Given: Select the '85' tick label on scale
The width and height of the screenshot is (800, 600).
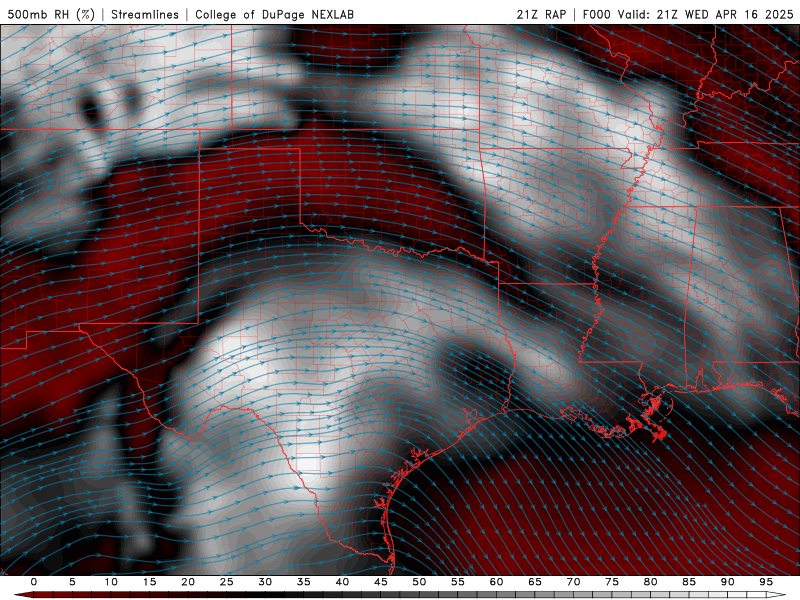Looking at the screenshot, I should point(689,582).
